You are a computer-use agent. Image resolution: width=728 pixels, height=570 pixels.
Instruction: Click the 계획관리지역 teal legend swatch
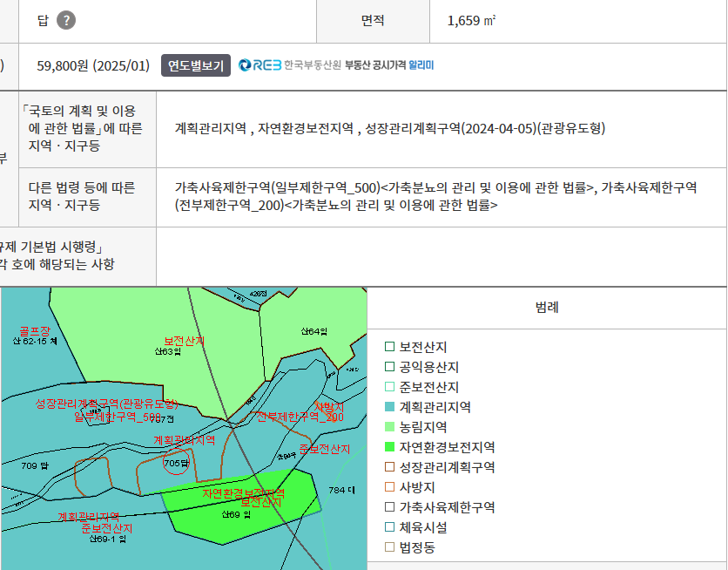(x=389, y=406)
